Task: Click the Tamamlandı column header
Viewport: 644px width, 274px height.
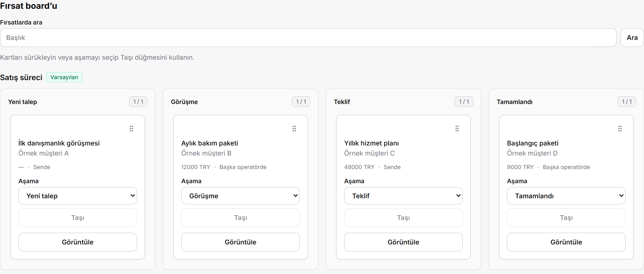Action: click(514, 102)
